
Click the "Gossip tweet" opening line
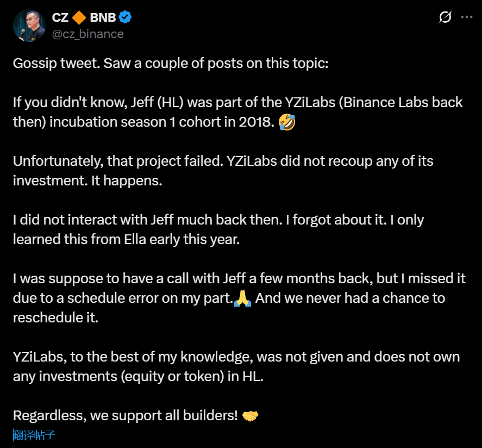pyautogui.click(x=171, y=64)
